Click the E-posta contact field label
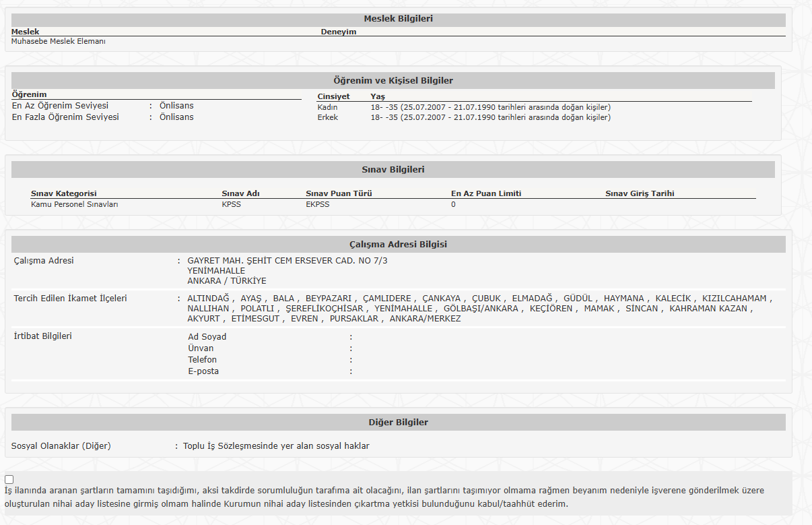Image resolution: width=812 pixels, height=525 pixels. (x=203, y=371)
